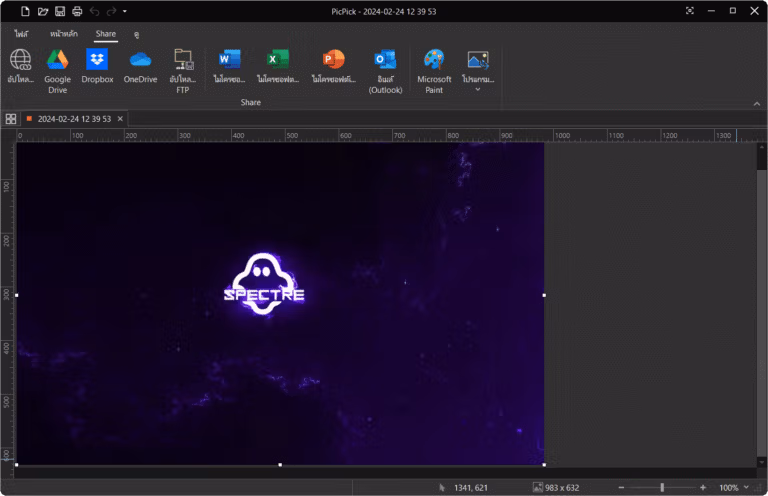Send image to OneDrive

pyautogui.click(x=140, y=66)
